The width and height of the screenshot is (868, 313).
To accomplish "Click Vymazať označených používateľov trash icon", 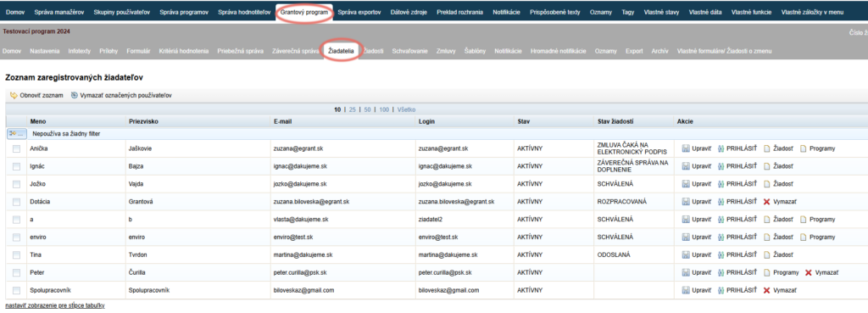I will click(x=75, y=95).
